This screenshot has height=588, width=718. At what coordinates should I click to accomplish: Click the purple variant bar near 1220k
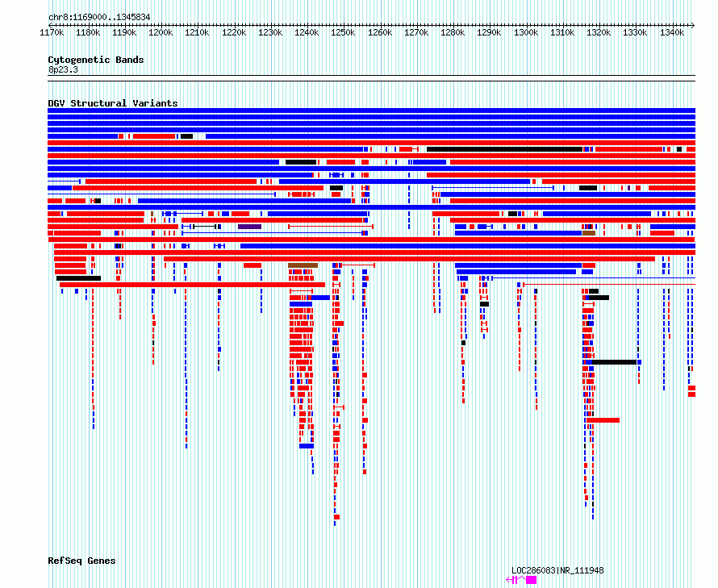click(249, 227)
